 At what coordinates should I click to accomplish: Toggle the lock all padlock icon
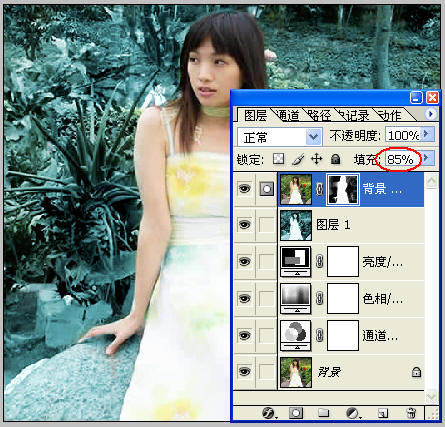[335, 159]
